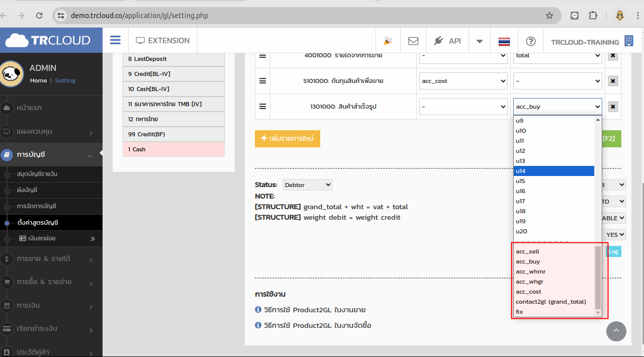Click drag handle for row 4001000
644x357 pixels.
[262, 55]
